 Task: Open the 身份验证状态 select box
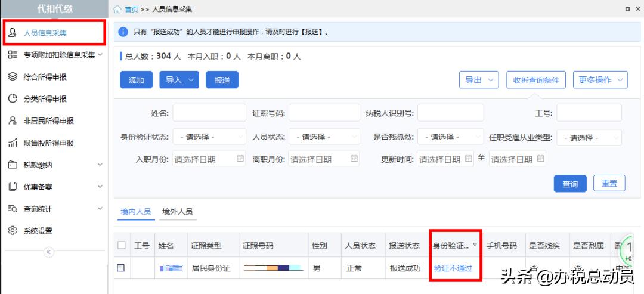pos(209,137)
